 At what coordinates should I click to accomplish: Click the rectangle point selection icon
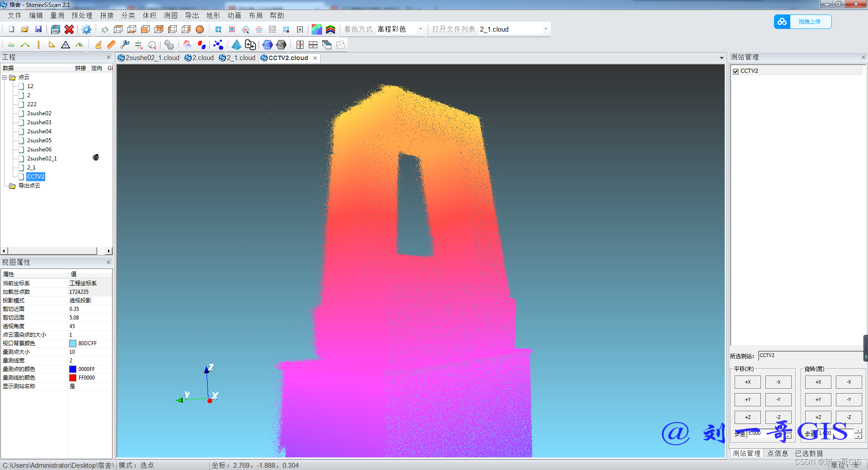[218, 29]
